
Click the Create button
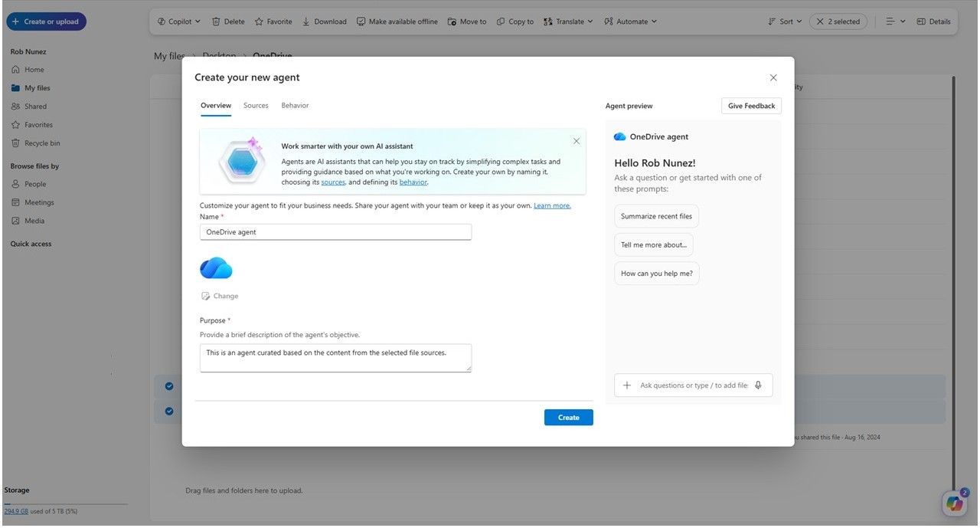click(x=569, y=418)
